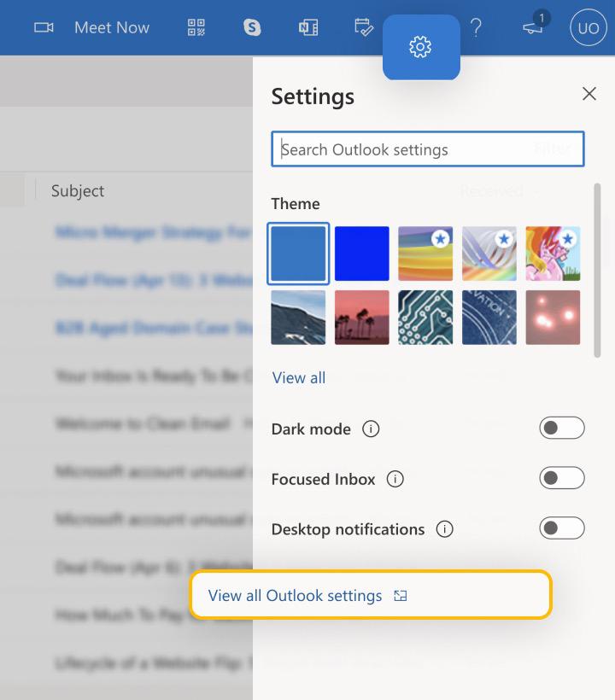Turn on Focused Inbox

[562, 479]
